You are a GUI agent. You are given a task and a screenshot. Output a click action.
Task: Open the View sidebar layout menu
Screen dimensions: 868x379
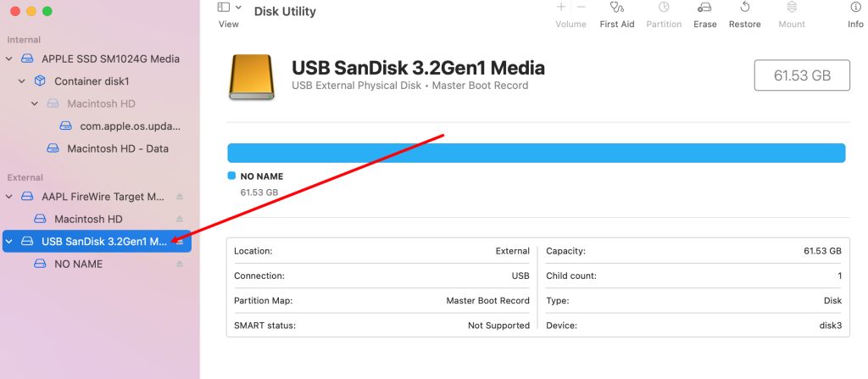(238, 7)
